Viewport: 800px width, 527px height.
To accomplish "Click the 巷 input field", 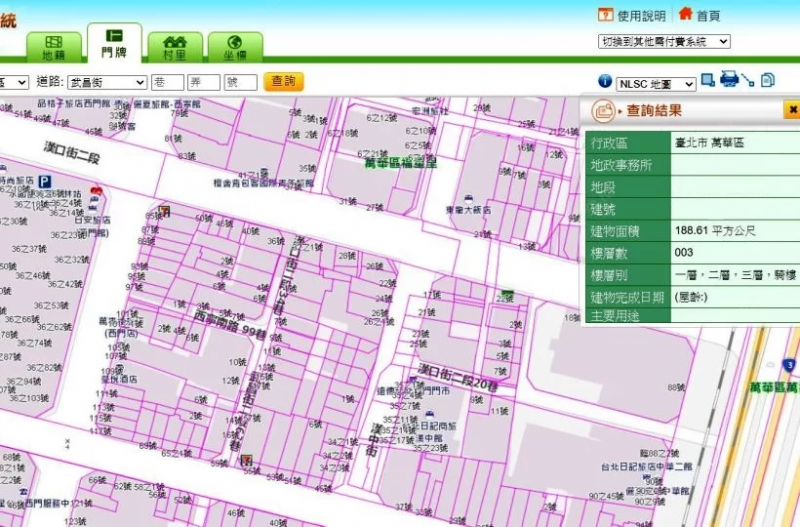I will 167,82.
